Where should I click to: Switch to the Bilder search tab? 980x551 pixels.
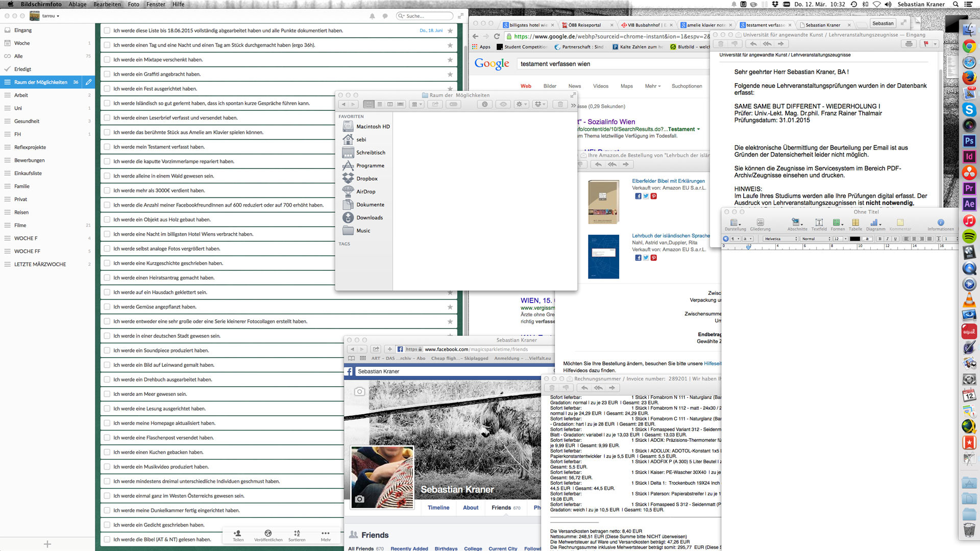pyautogui.click(x=550, y=86)
